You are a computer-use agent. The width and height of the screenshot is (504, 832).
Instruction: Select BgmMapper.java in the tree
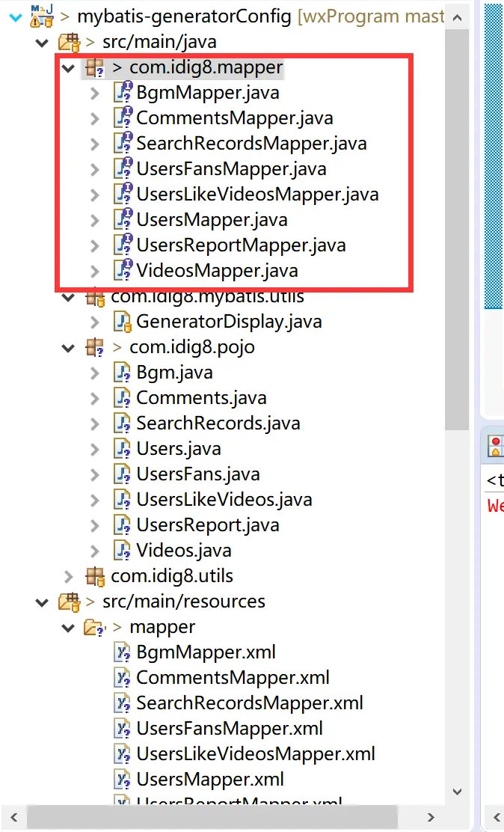208,93
